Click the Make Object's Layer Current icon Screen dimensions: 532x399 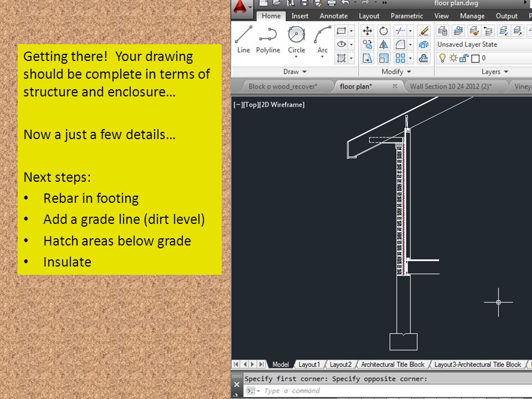click(x=458, y=31)
